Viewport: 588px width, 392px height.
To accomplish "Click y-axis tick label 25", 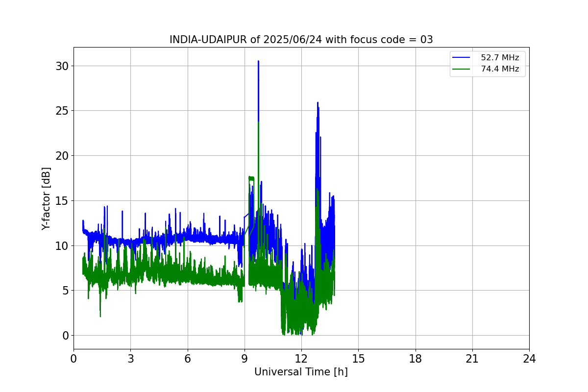I will click(62, 111).
